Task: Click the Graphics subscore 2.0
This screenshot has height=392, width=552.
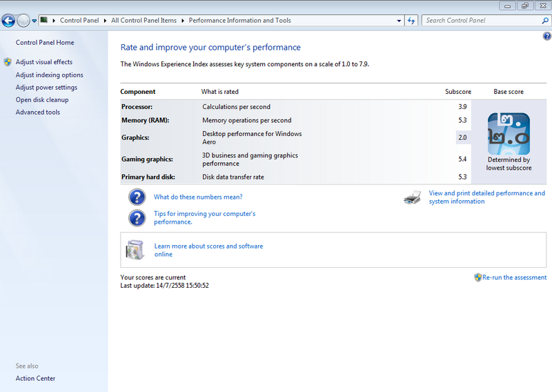Action: pyautogui.click(x=462, y=138)
